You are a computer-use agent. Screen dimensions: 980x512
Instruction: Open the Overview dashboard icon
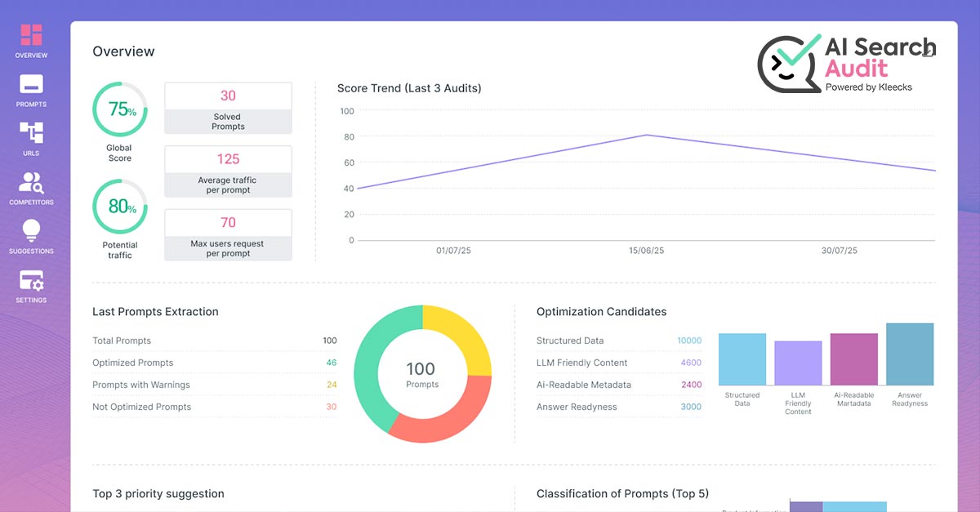(x=30, y=34)
